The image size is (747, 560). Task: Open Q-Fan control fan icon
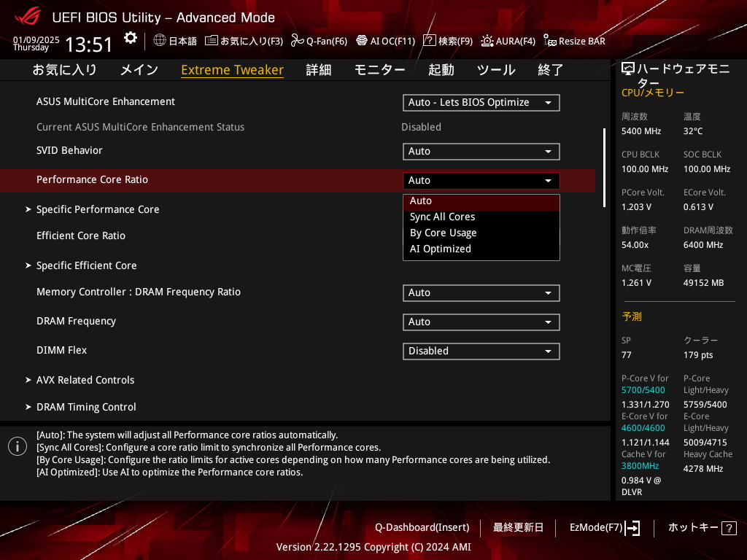pos(297,41)
